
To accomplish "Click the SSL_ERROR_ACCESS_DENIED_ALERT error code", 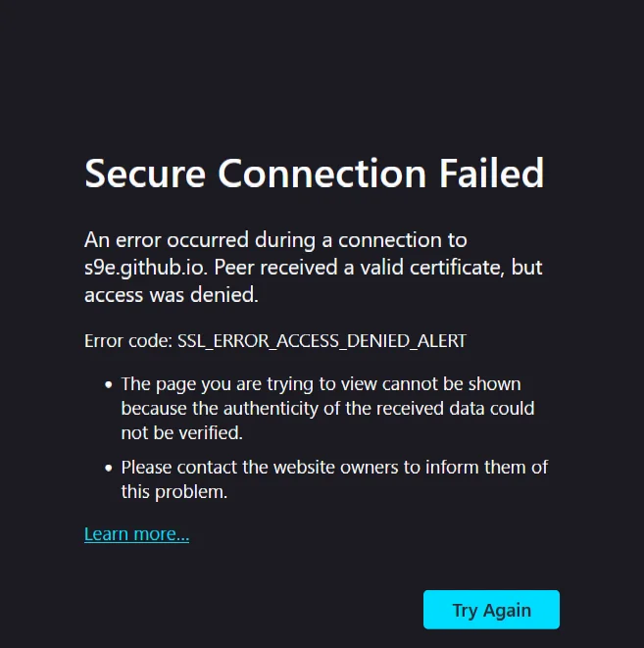I will (x=322, y=341).
